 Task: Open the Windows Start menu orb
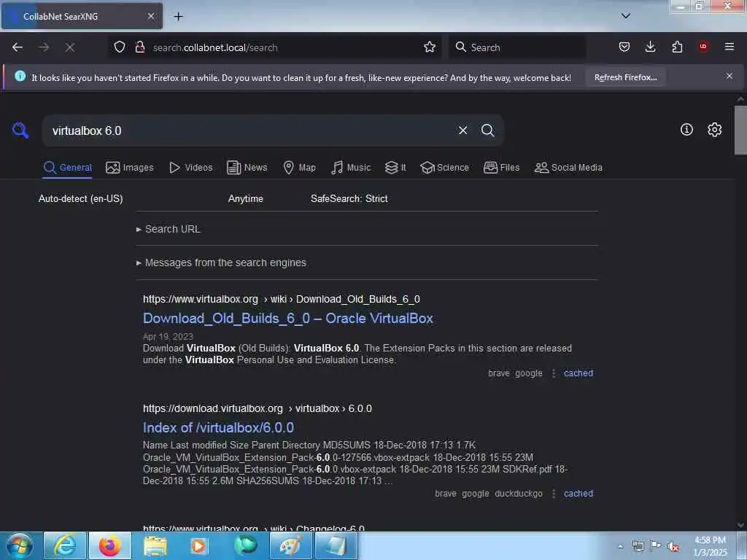tap(20, 545)
